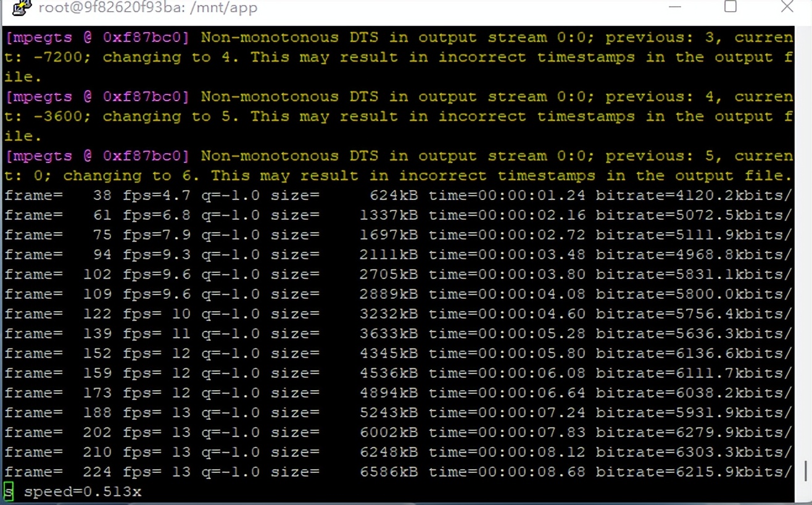Click the bitrate=5072.5kbits/ value
Image resolution: width=812 pixels, height=505 pixels.
pyautogui.click(x=695, y=215)
